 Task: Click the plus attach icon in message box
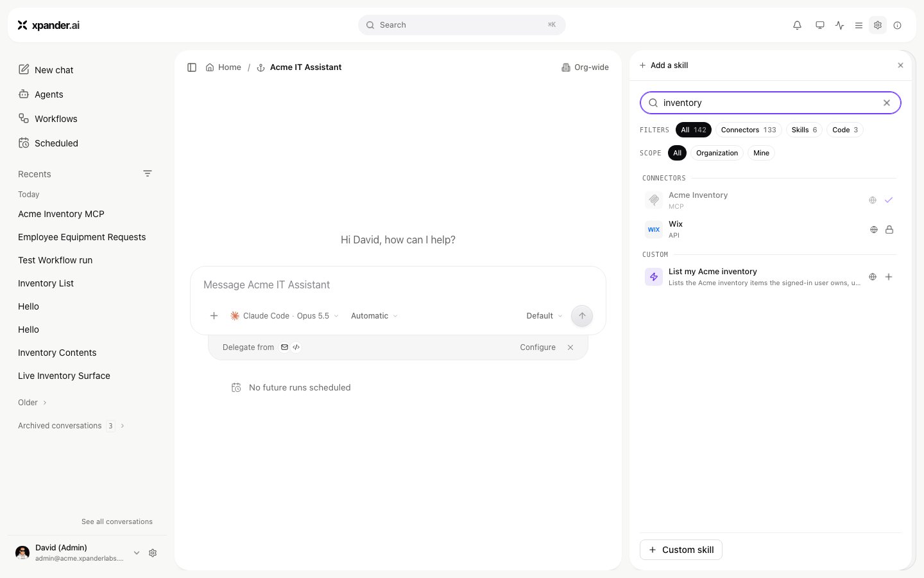pyautogui.click(x=214, y=316)
